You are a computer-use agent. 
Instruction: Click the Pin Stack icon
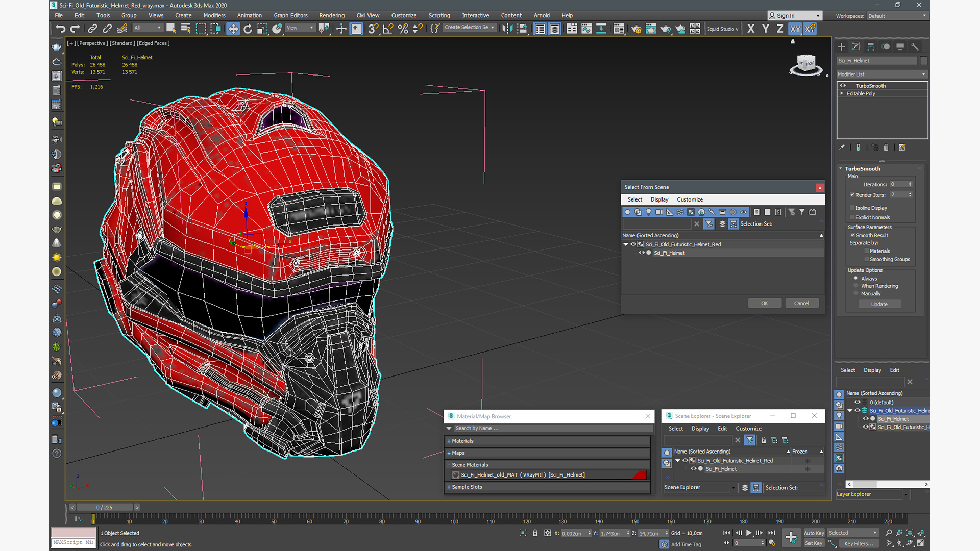pyautogui.click(x=842, y=147)
